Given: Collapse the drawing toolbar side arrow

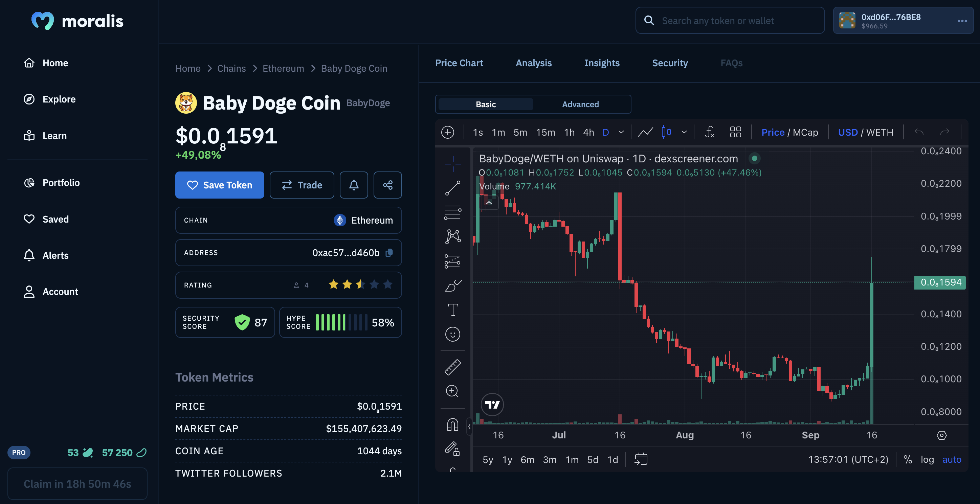Looking at the screenshot, I should click(x=469, y=427).
